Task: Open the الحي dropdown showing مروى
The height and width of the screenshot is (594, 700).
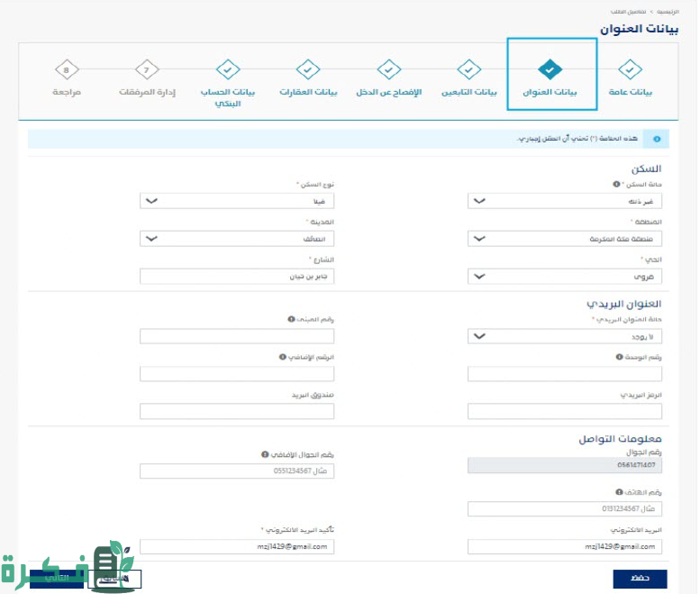Action: coord(565,277)
